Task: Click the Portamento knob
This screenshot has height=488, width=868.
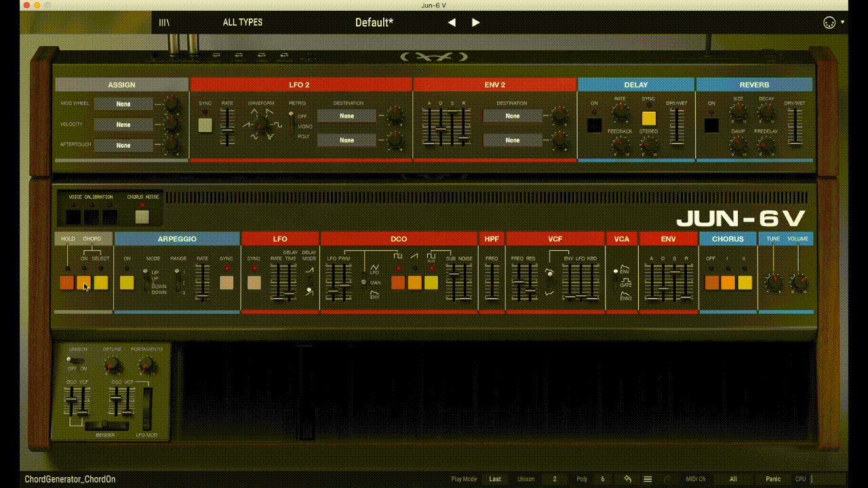Action: coord(146,366)
